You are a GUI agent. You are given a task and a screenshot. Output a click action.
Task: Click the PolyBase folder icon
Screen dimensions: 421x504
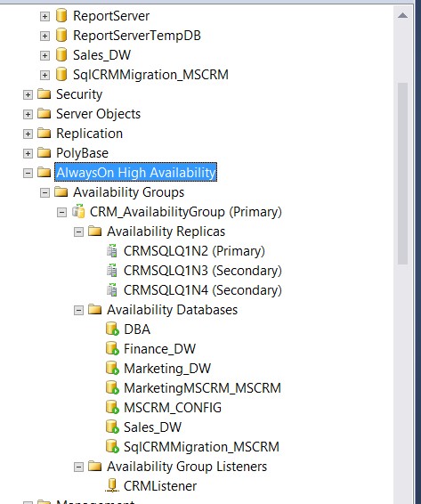tap(44, 152)
